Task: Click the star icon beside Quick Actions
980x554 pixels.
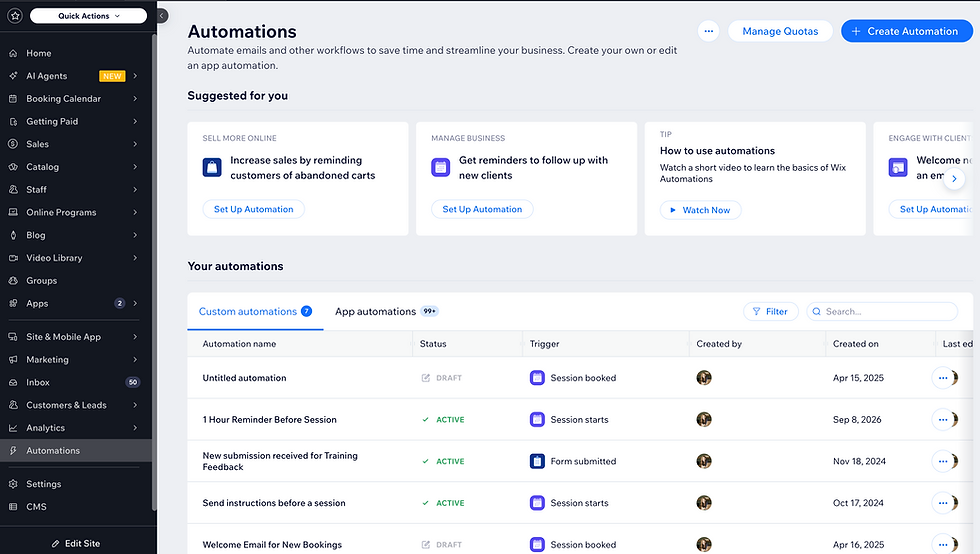Action: (15, 16)
